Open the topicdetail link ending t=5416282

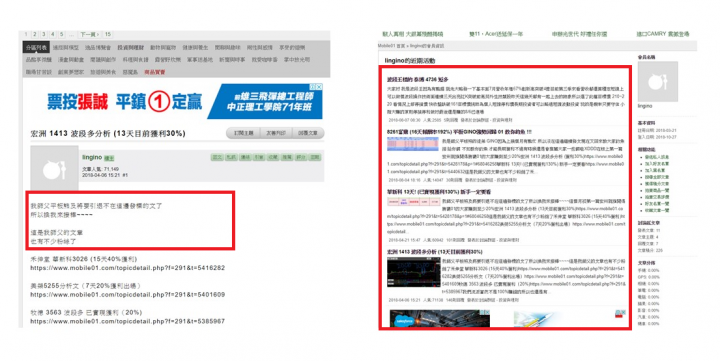coord(128,268)
